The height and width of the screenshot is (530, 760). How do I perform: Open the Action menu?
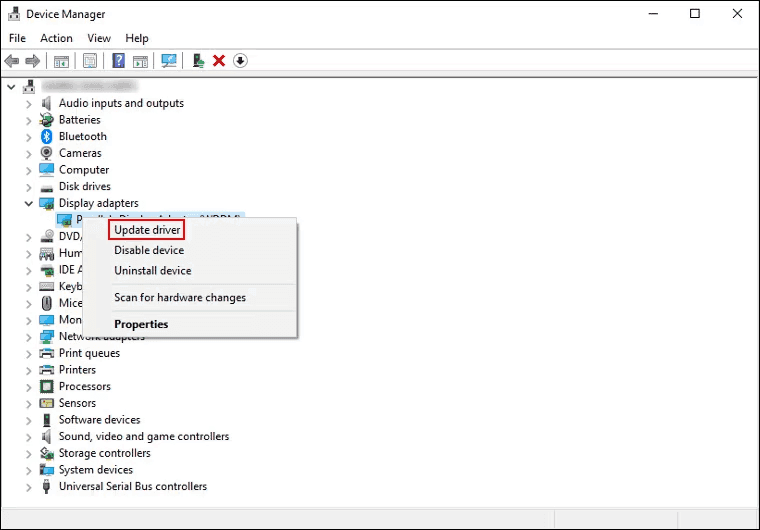pyautogui.click(x=56, y=38)
